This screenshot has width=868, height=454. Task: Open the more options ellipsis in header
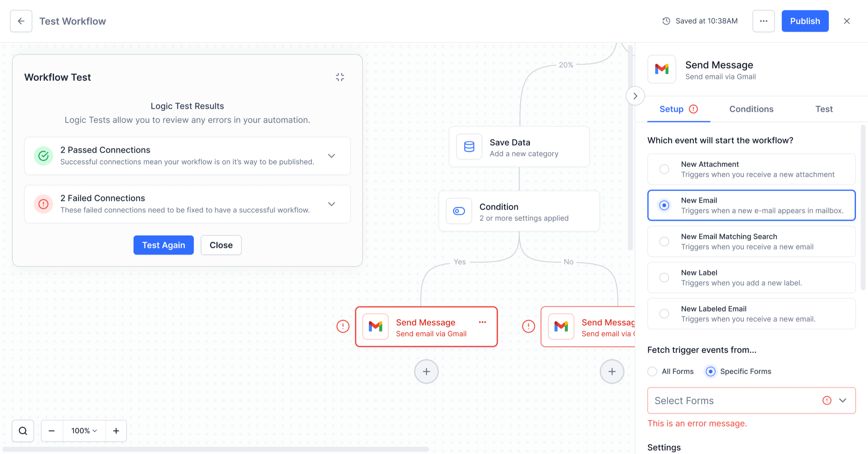point(763,21)
